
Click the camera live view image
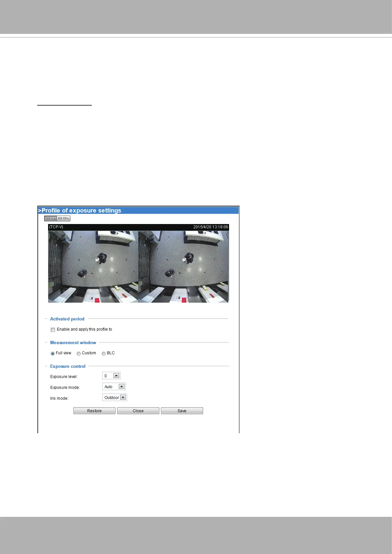pos(138,266)
